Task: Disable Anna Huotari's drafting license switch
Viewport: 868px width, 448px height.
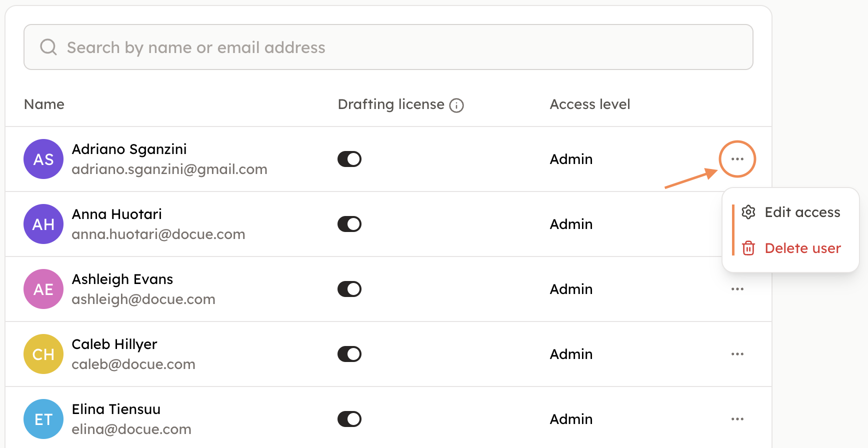Action: pyautogui.click(x=349, y=224)
